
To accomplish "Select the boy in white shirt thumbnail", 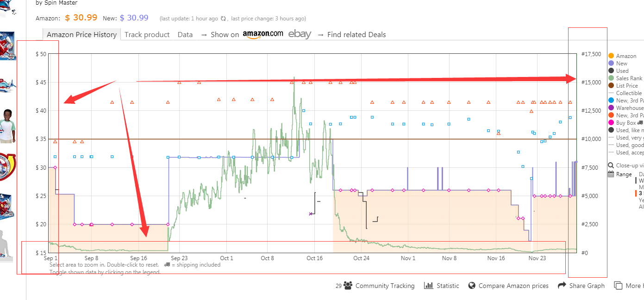I will point(8,126).
